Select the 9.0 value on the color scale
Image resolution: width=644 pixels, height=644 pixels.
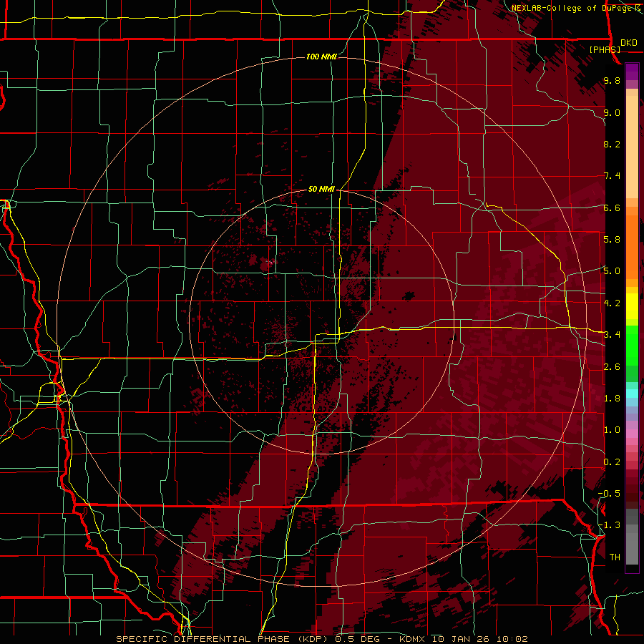(x=612, y=112)
